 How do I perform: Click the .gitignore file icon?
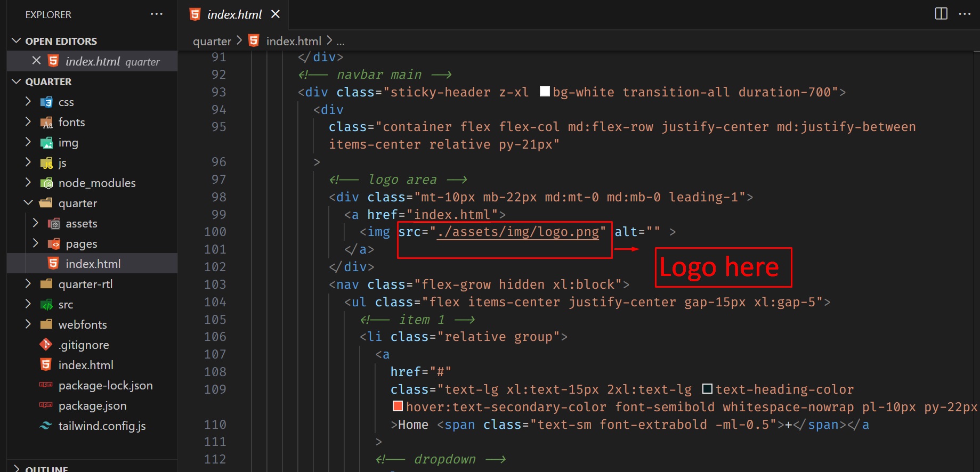[x=46, y=345]
